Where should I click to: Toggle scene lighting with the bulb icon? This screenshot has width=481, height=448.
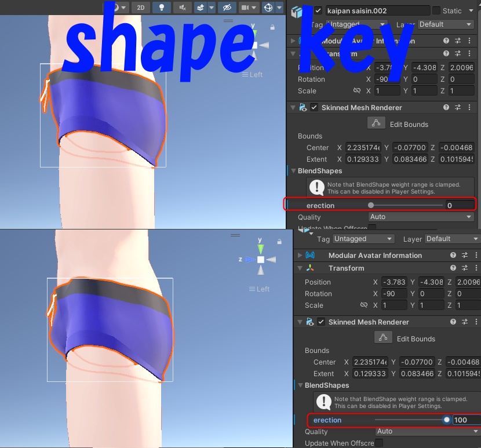tap(161, 8)
